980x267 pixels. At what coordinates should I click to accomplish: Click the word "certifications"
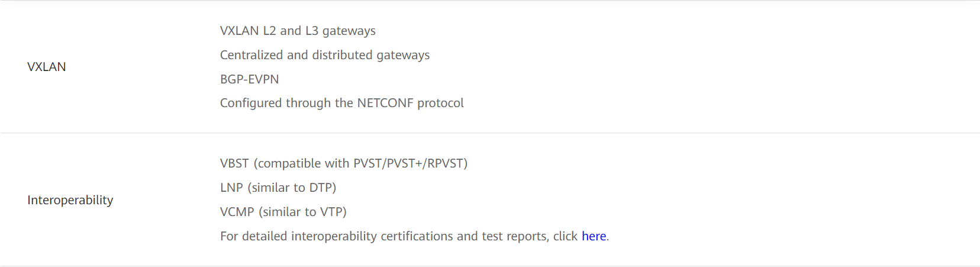(417, 236)
